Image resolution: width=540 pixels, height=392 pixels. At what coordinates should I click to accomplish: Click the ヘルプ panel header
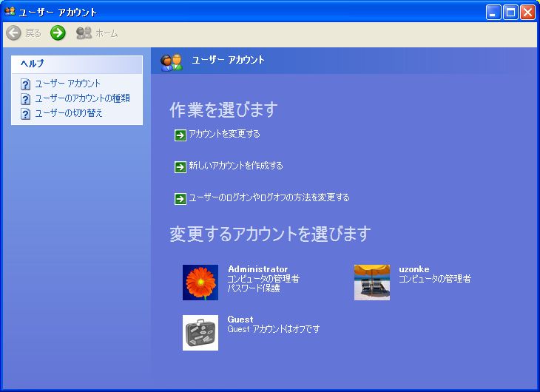point(77,64)
